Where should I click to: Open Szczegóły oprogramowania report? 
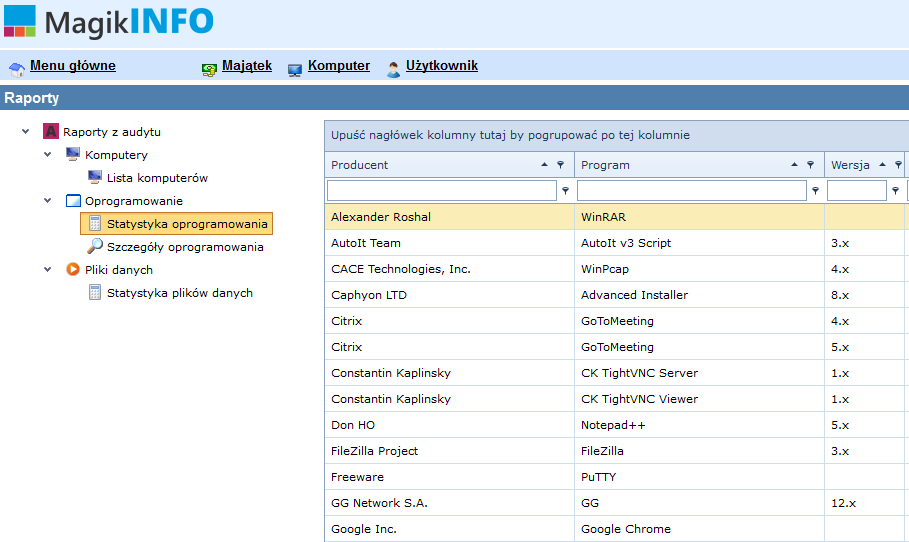coord(185,247)
